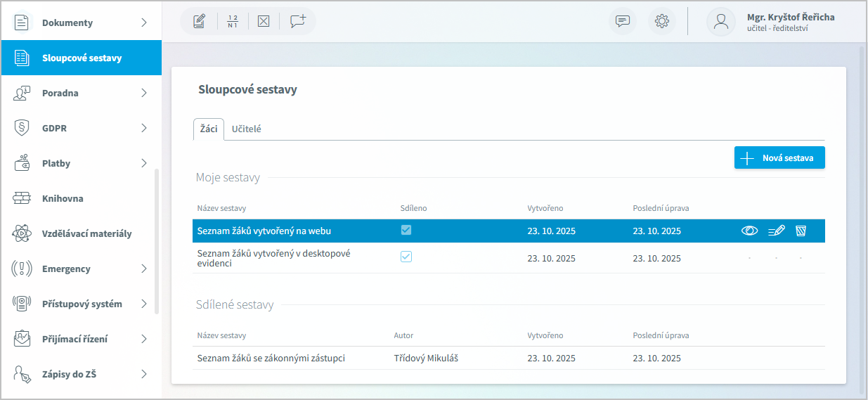Edit the selected report with pencil icon
The width and height of the screenshot is (868, 400).
[776, 231]
